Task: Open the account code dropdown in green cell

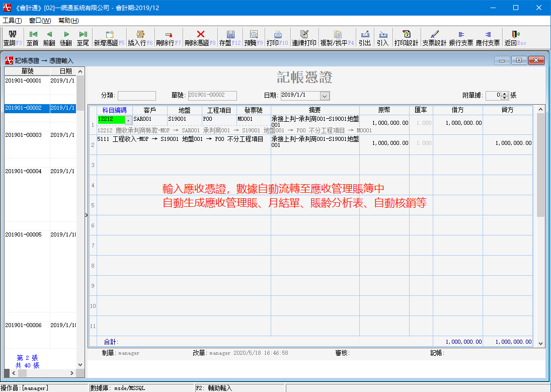Action: click(x=129, y=120)
